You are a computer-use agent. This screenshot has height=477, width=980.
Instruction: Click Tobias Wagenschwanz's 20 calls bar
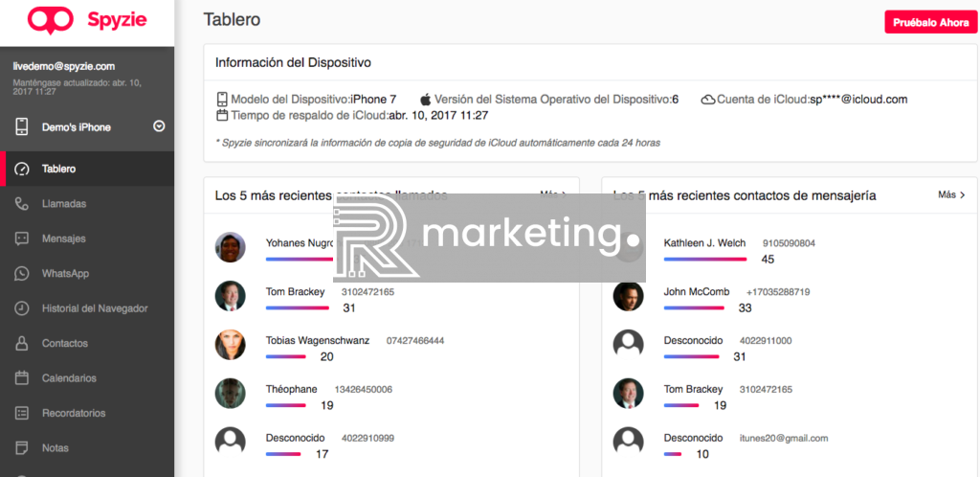(x=285, y=356)
